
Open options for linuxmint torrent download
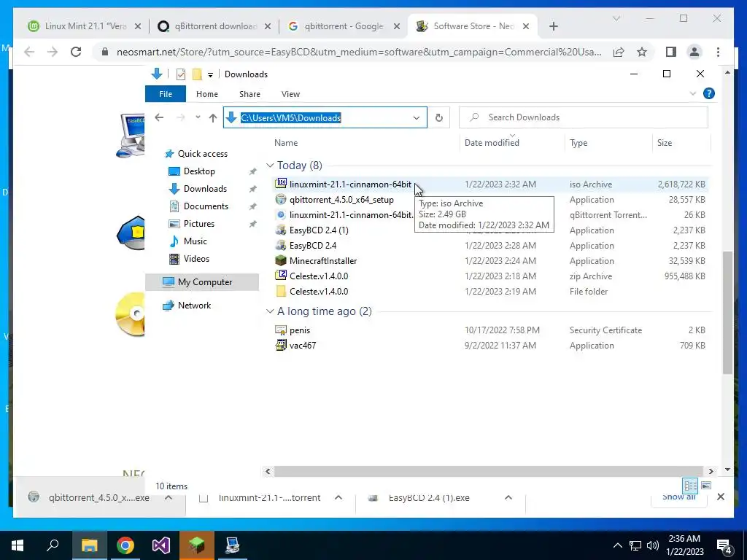[338, 497]
